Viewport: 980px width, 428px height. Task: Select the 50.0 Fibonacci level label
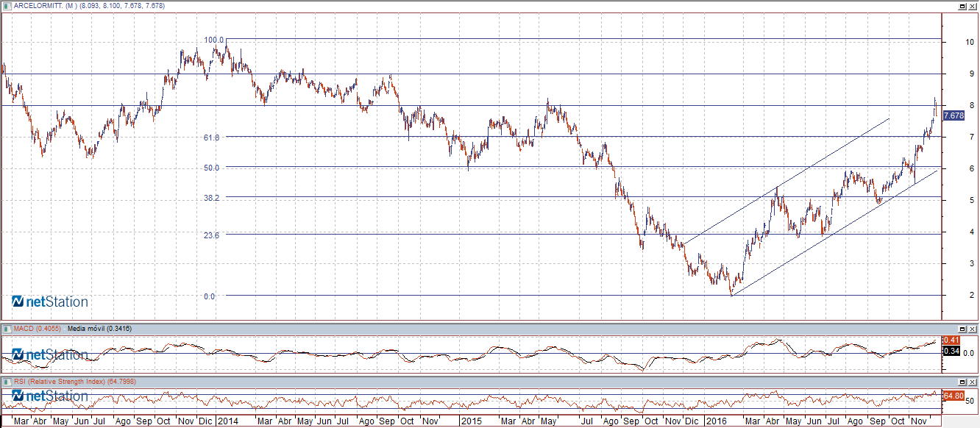213,168
